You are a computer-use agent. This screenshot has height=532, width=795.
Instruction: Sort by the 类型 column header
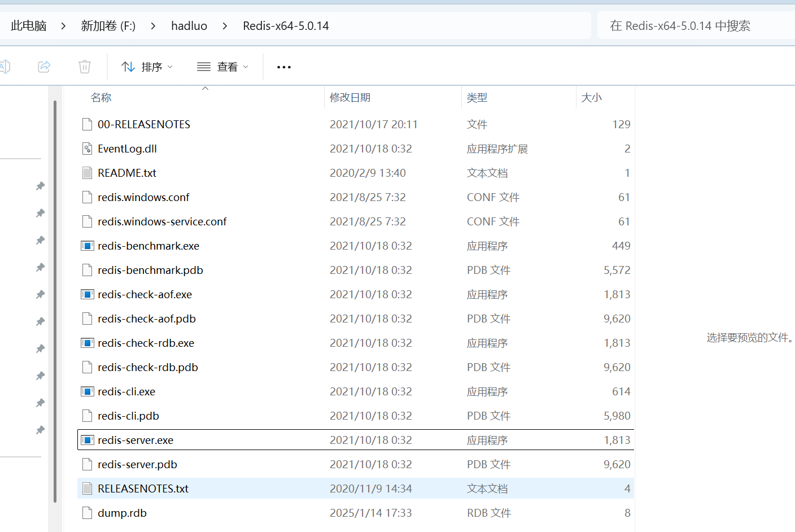[477, 98]
